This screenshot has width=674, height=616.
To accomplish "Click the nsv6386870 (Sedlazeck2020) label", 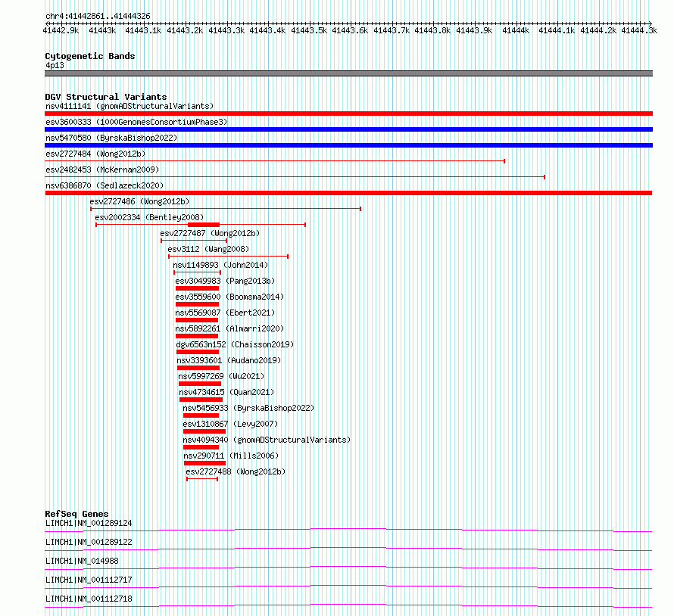I will click(105, 185).
